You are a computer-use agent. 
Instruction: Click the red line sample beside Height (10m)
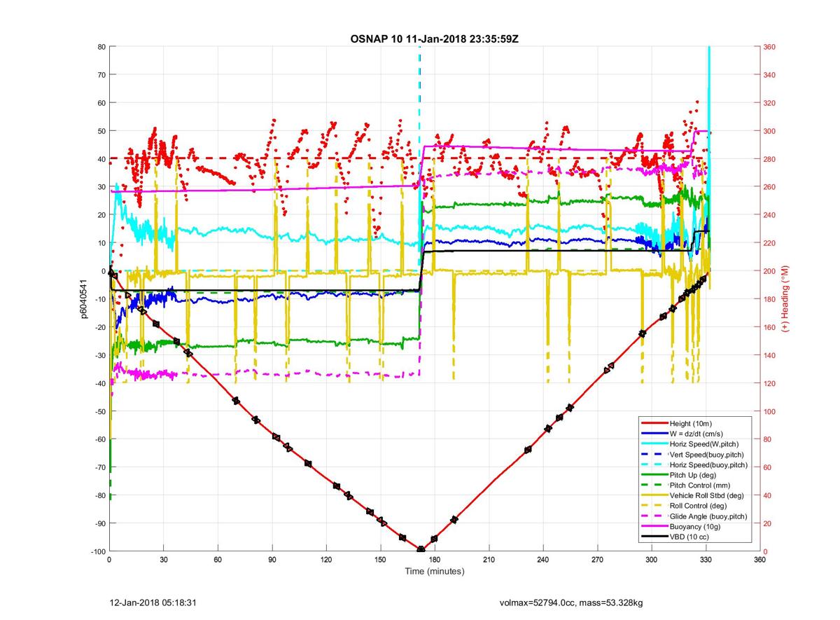654,424
